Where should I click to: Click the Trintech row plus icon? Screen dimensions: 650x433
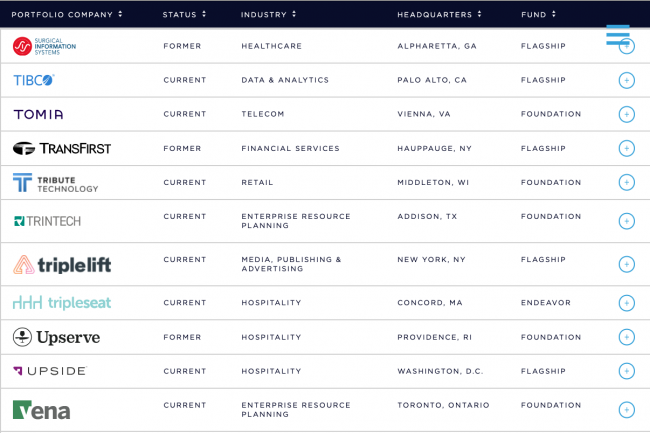(626, 221)
